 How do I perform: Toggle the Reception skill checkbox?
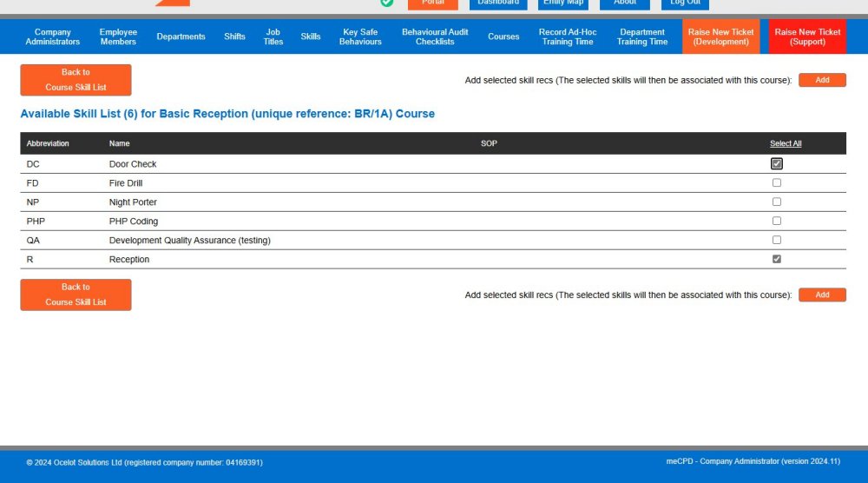coord(777,259)
